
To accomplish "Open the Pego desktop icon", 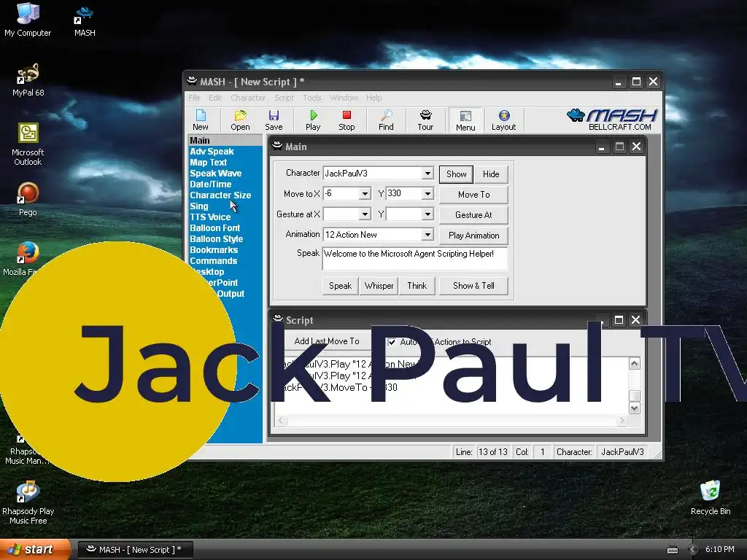I will point(28,199).
